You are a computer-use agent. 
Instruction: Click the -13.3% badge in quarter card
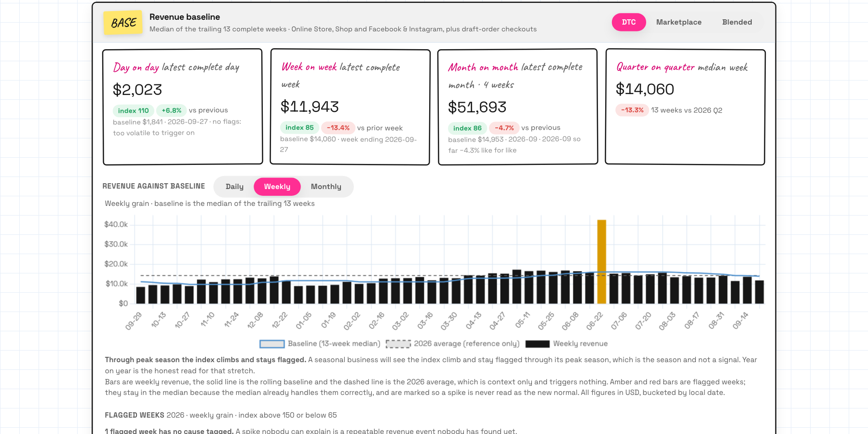pyautogui.click(x=632, y=110)
